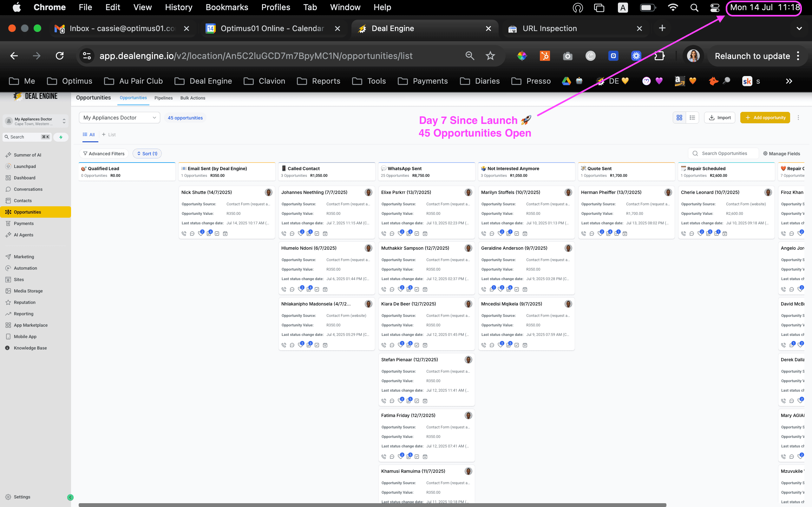Screen dimensions: 812x507
Task: Click the phone icon on Nick Shutte card
Action: (184, 234)
